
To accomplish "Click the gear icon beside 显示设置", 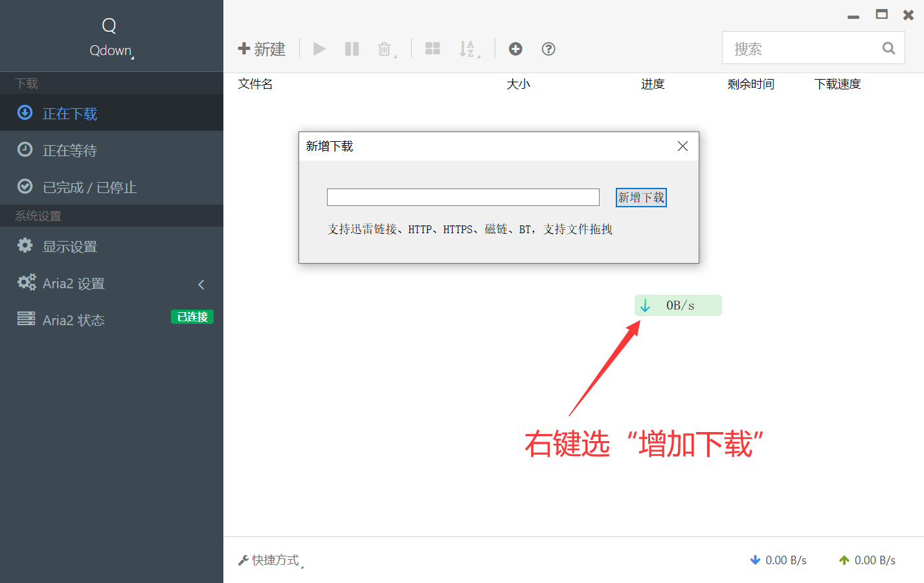I will click(x=25, y=245).
